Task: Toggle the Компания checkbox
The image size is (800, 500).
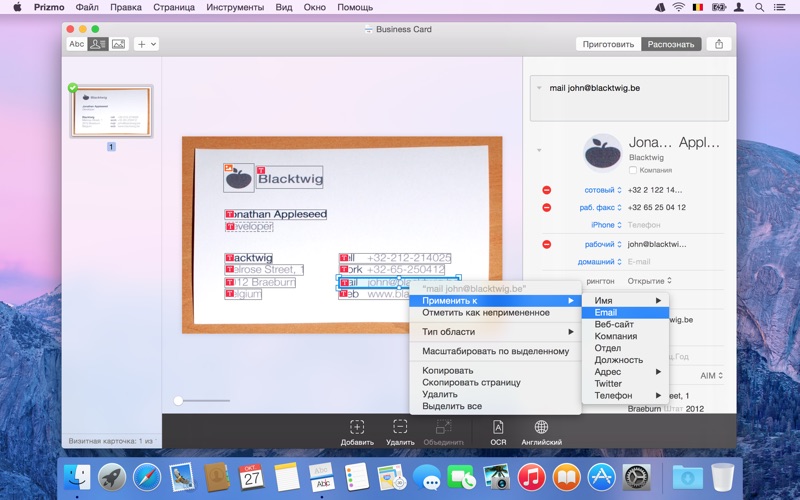Action: (x=633, y=170)
